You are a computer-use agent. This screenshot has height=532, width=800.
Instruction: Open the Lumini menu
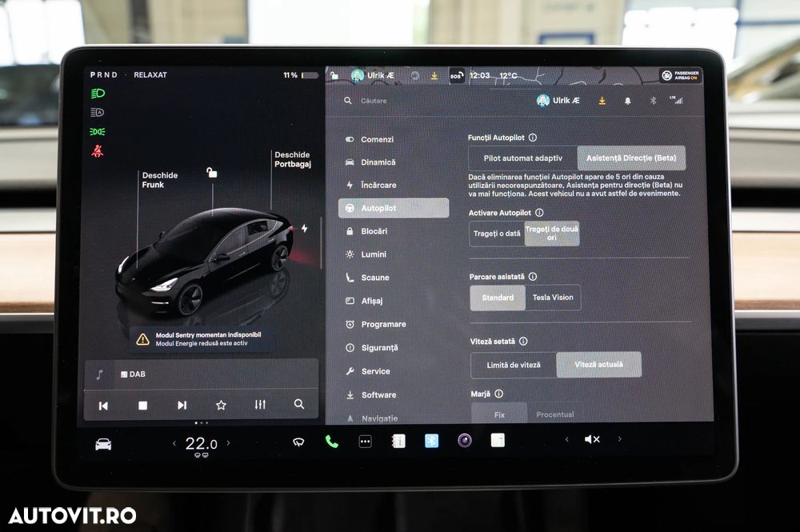tap(394, 254)
